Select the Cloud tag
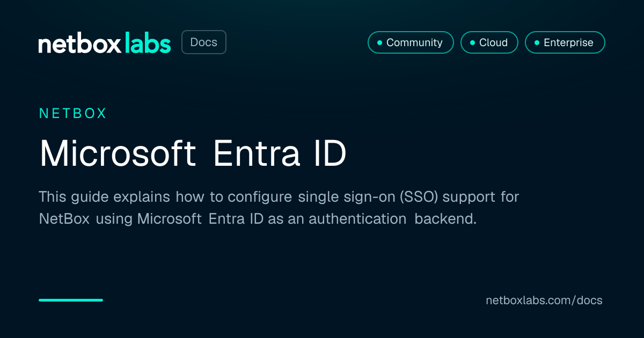 [x=489, y=42]
